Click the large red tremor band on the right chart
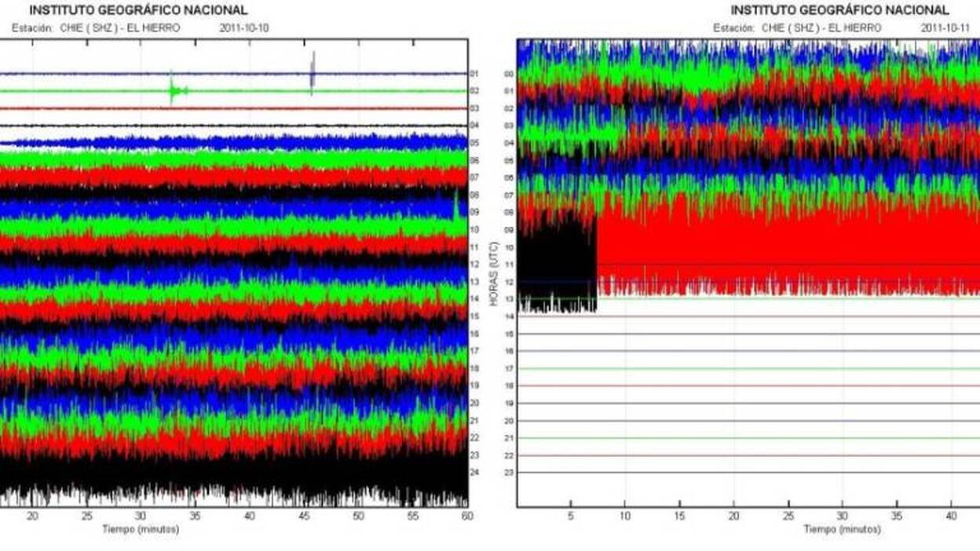The image size is (980, 551). (x=785, y=247)
